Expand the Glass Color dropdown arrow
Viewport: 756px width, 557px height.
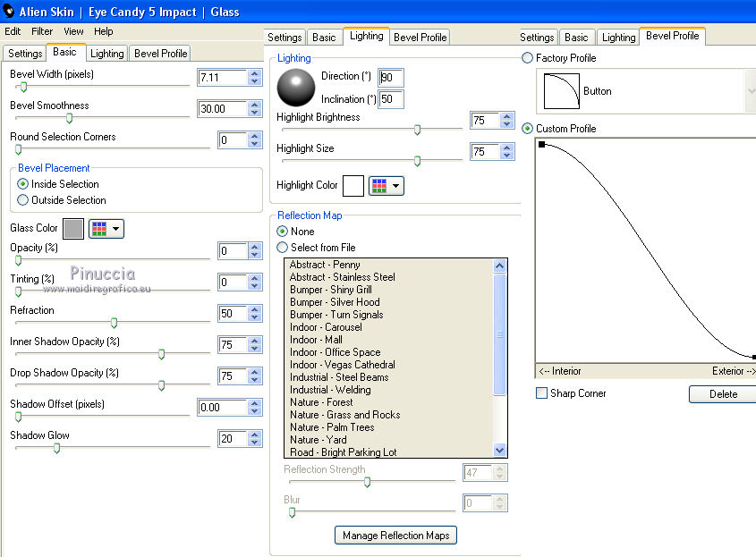pyautogui.click(x=116, y=229)
